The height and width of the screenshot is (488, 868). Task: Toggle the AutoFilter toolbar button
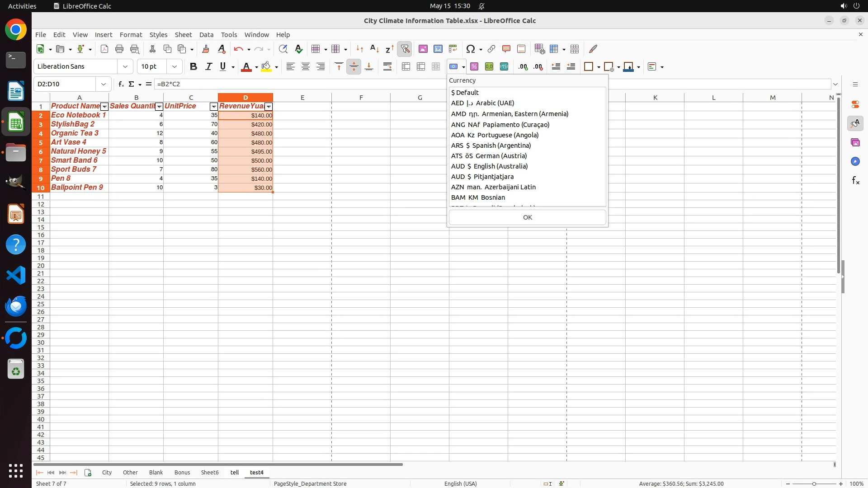(405, 49)
